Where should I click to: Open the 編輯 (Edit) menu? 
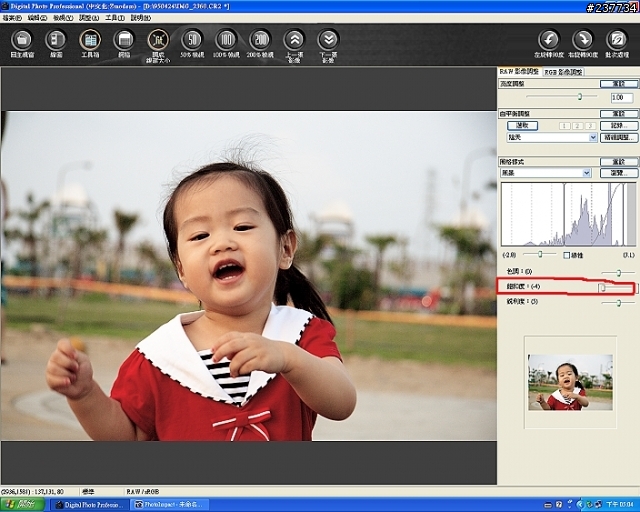point(37,18)
